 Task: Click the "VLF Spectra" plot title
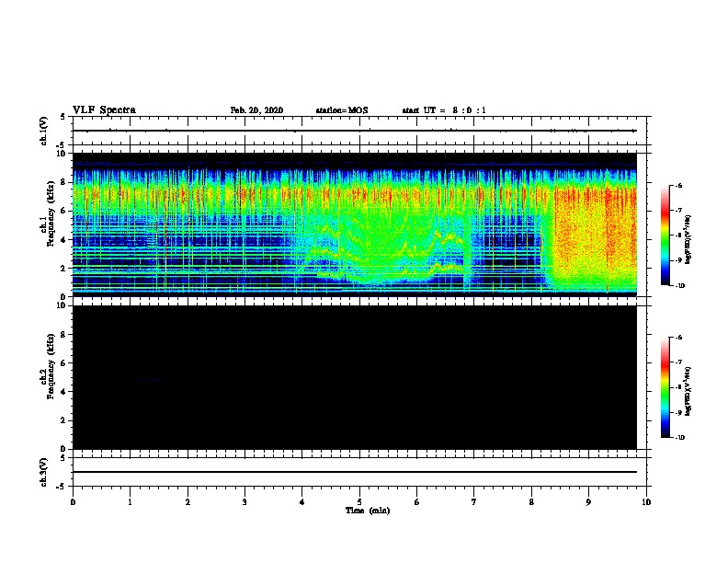click(x=104, y=110)
